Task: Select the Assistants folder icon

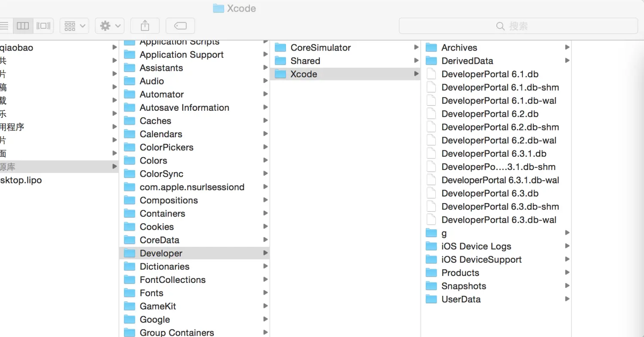Action: coord(130,68)
